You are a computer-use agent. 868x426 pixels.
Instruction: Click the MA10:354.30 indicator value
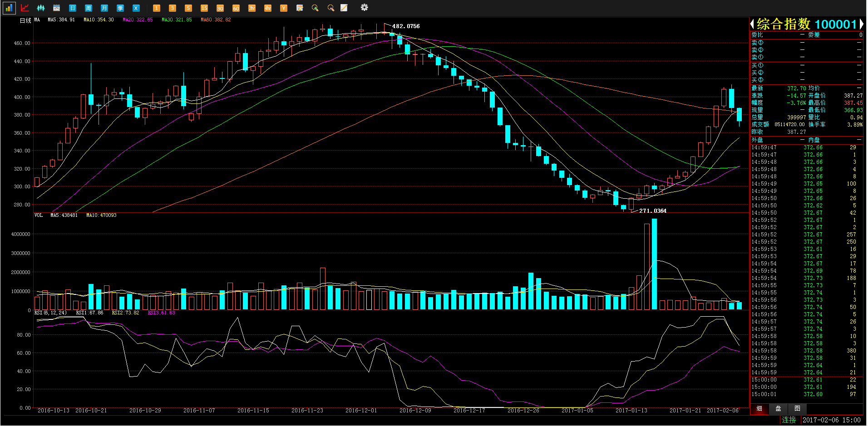99,20
